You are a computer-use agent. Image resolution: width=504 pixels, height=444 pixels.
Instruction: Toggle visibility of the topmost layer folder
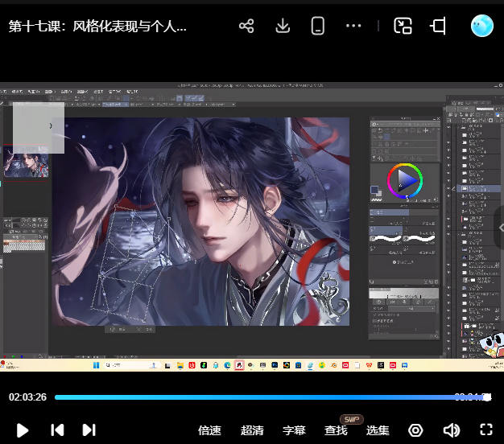click(x=448, y=127)
